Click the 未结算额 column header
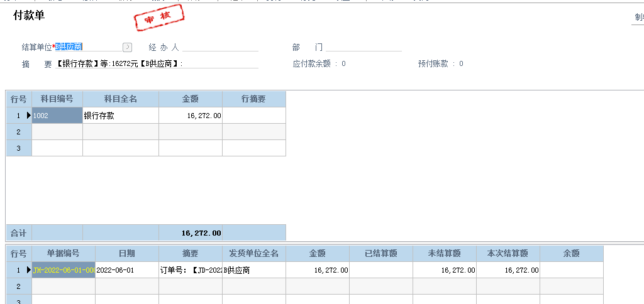Viewport: 644px width, 304px height. coord(445,254)
